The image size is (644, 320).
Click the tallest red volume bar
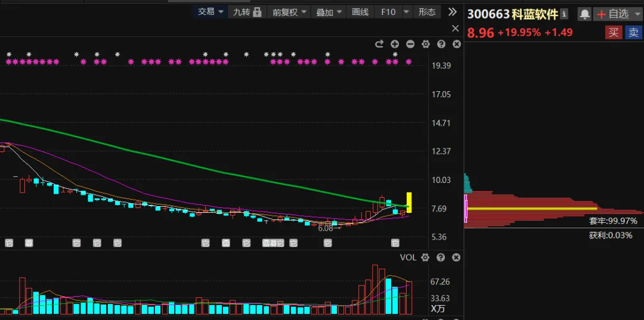coord(375,290)
